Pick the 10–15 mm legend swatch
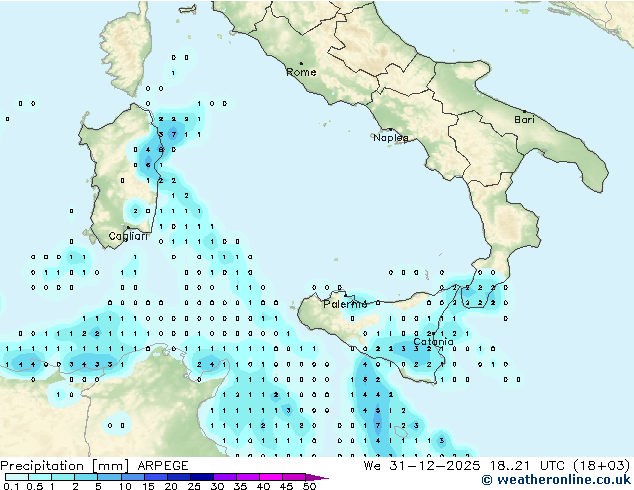634x490 pixels. pyautogui.click(x=132, y=477)
